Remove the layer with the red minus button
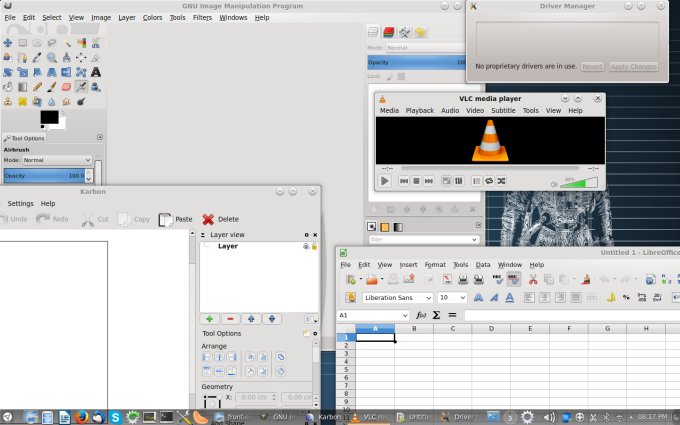 230,318
